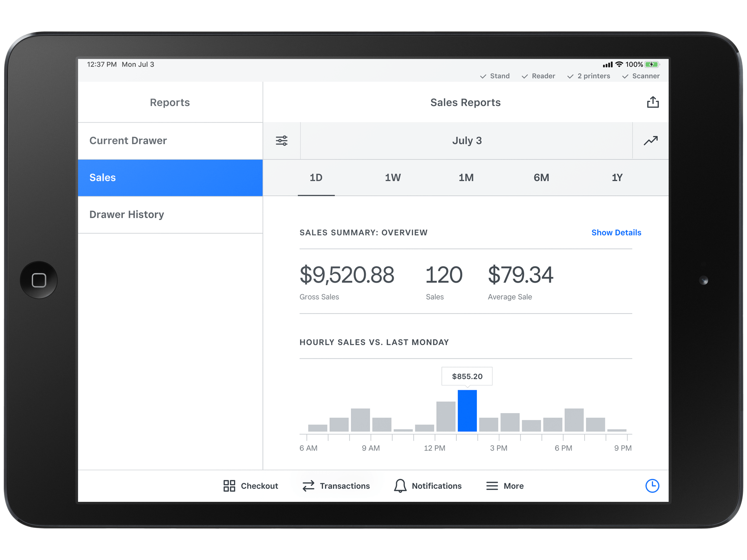Tap the Scanner status indicator
Viewport: 747px width, 560px height.
(x=641, y=76)
